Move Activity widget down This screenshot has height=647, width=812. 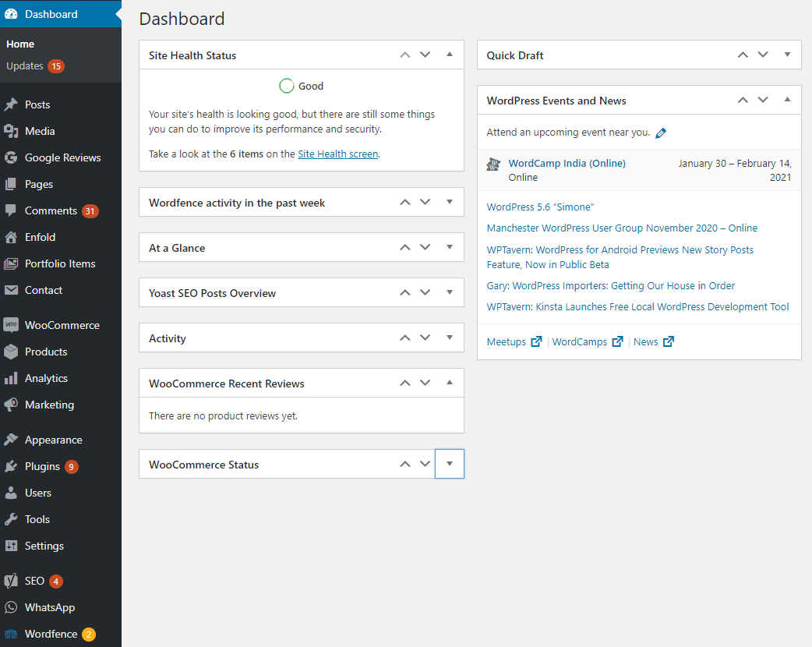[425, 338]
